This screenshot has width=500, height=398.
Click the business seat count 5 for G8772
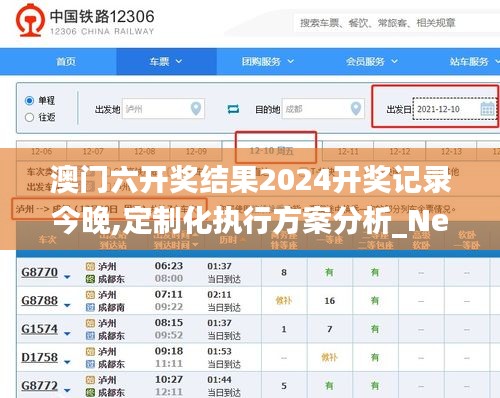tap(284, 386)
